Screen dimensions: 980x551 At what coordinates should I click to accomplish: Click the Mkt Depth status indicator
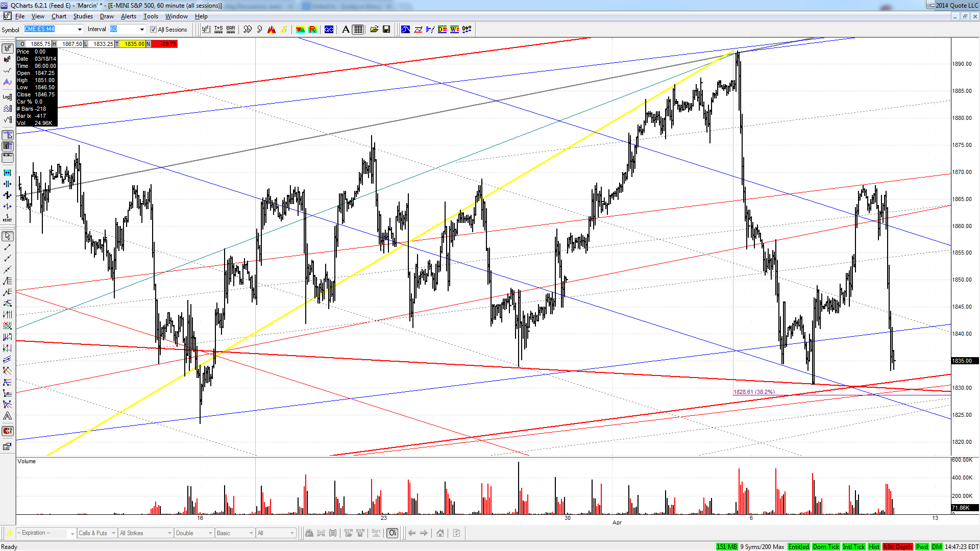pyautogui.click(x=898, y=547)
